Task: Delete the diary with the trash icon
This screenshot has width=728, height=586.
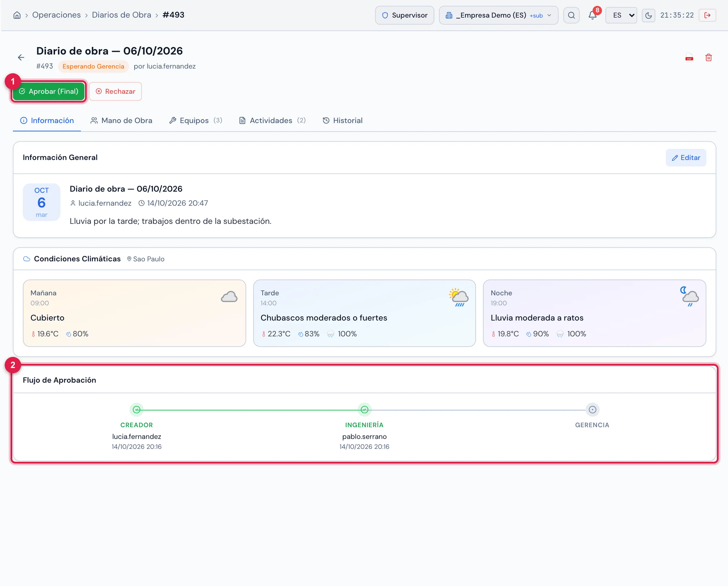Action: pos(708,58)
